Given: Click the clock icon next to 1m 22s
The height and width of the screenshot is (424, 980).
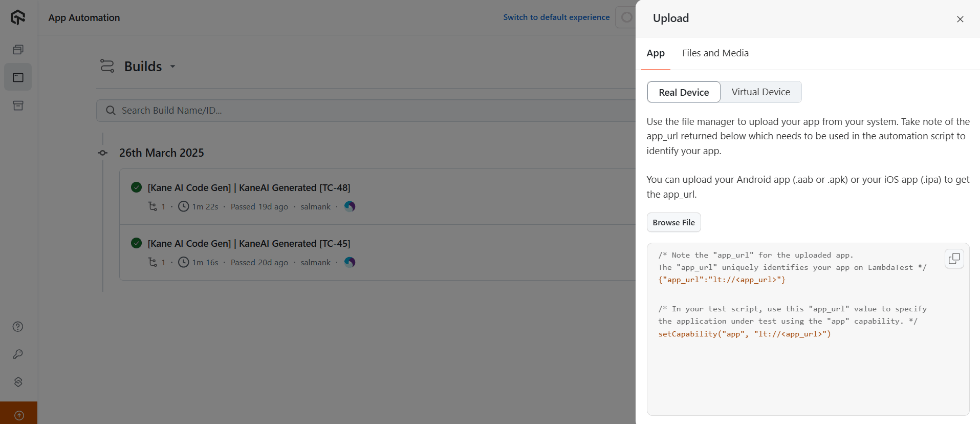Looking at the screenshot, I should coord(184,206).
